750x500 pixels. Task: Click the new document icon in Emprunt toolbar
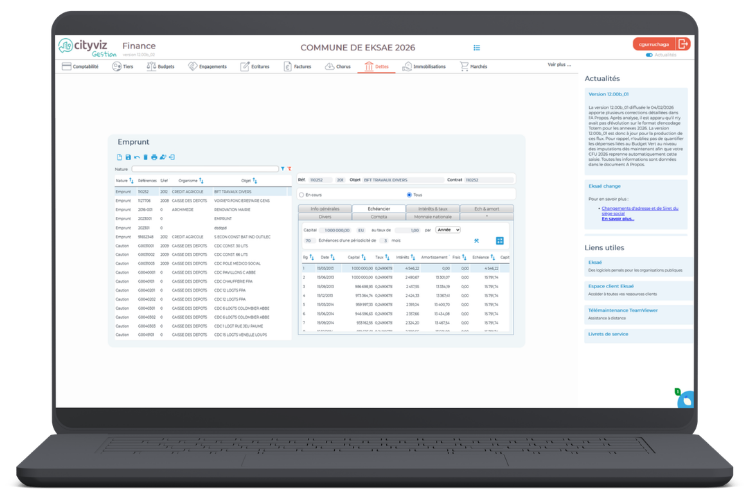pyautogui.click(x=118, y=157)
